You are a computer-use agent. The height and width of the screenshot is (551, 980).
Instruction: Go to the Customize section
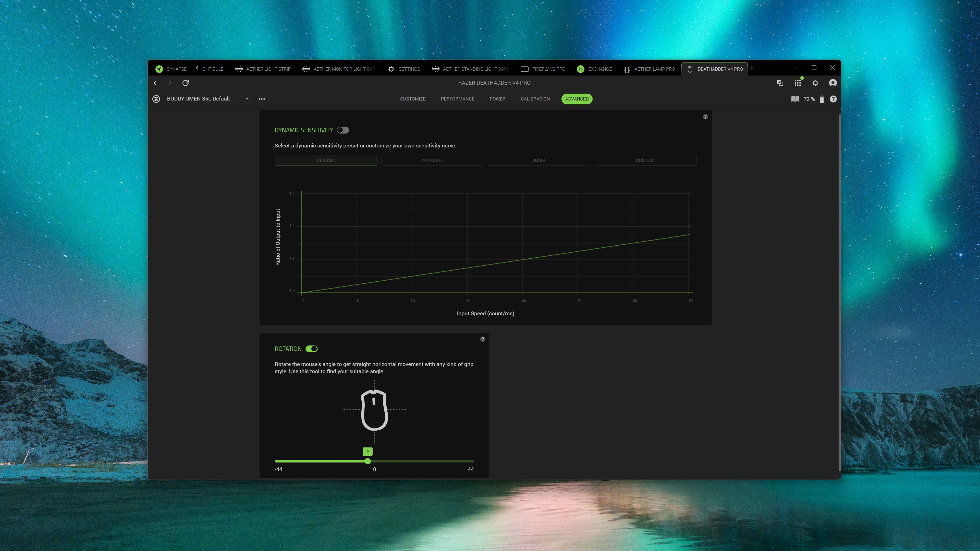(413, 99)
